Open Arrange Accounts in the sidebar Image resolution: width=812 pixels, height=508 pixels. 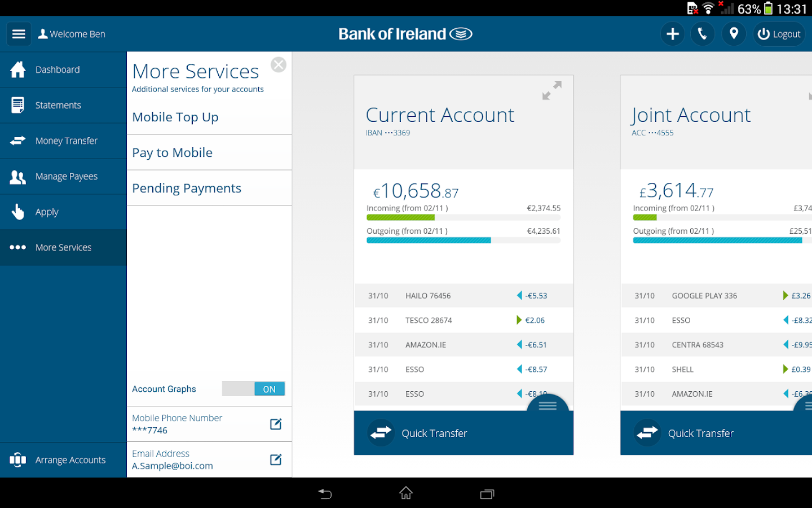[63, 460]
